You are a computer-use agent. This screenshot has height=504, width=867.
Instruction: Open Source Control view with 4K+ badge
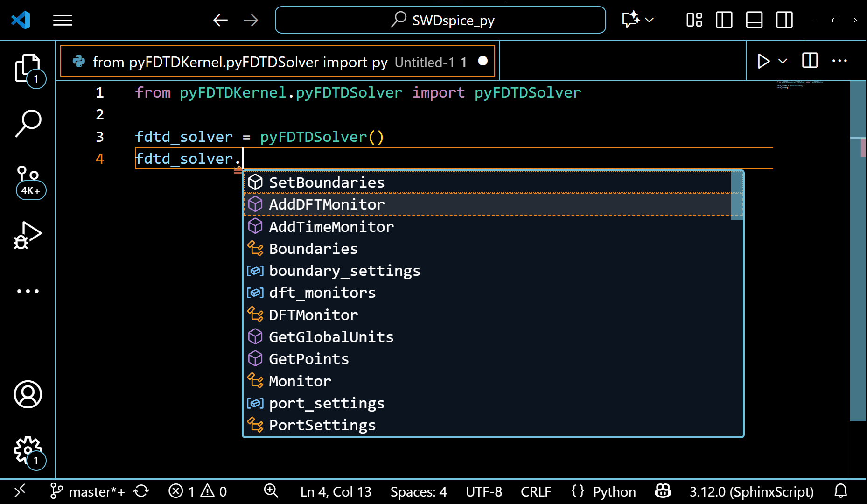pos(29,181)
